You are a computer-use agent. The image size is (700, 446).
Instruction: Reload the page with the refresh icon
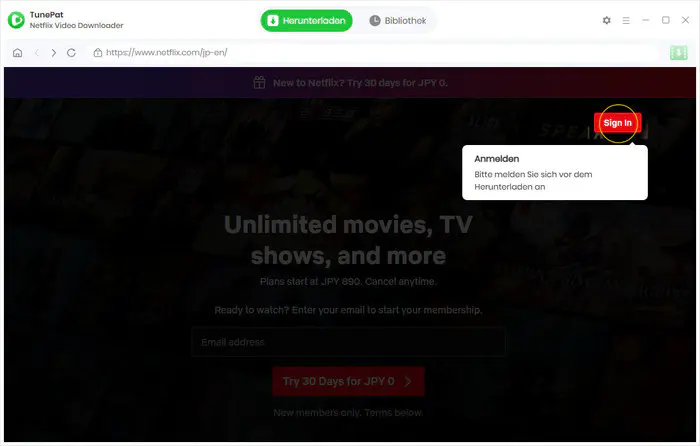[x=71, y=53]
